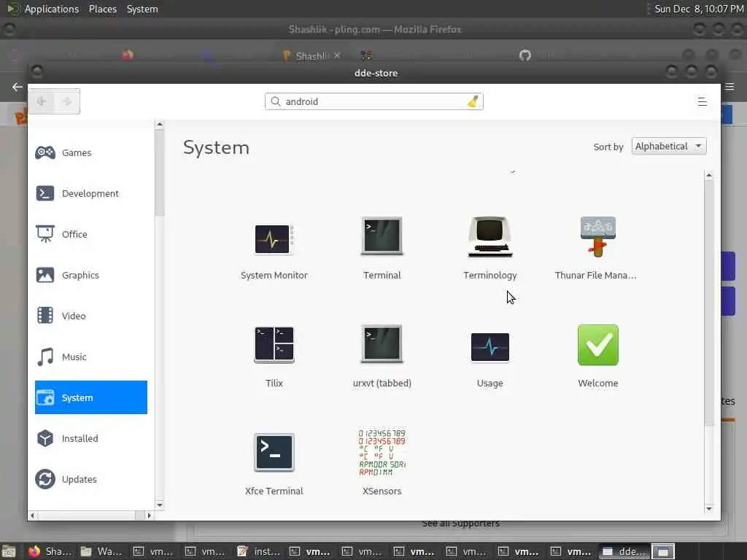Open the Updates section
747x560 pixels.
coord(90,479)
